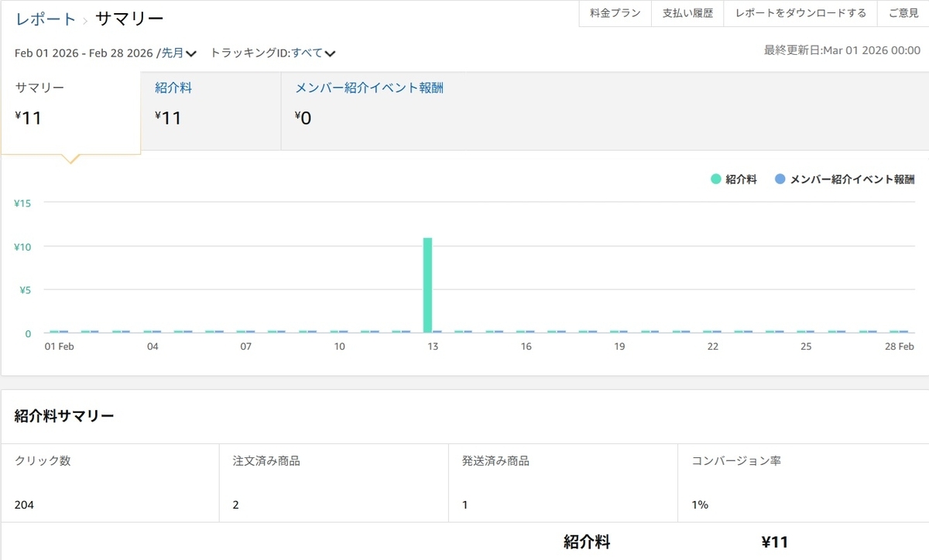Click the 紹介料 legend label text
The width and height of the screenshot is (929, 560).
click(x=742, y=179)
